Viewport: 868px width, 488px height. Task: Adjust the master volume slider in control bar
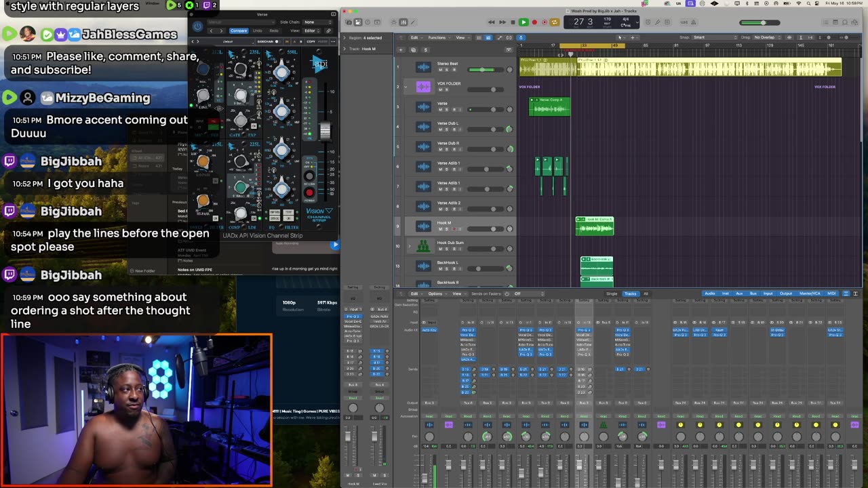[758, 22]
